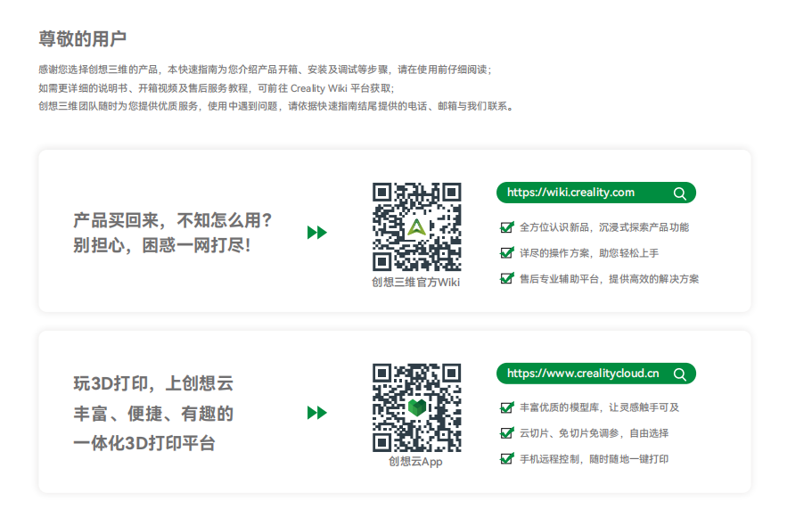This screenshot has width=812, height=526.
Task: Click checkmark beside 全方位认识新品
Action: point(507,227)
